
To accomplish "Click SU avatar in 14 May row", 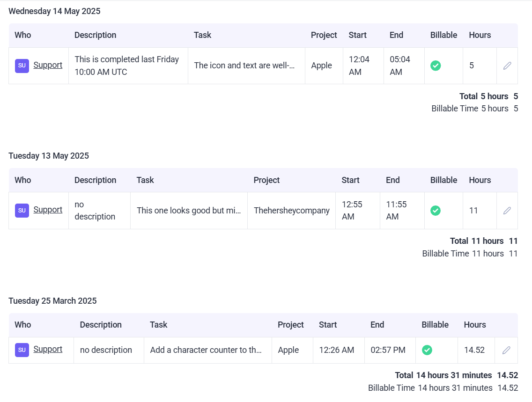I will (22, 66).
